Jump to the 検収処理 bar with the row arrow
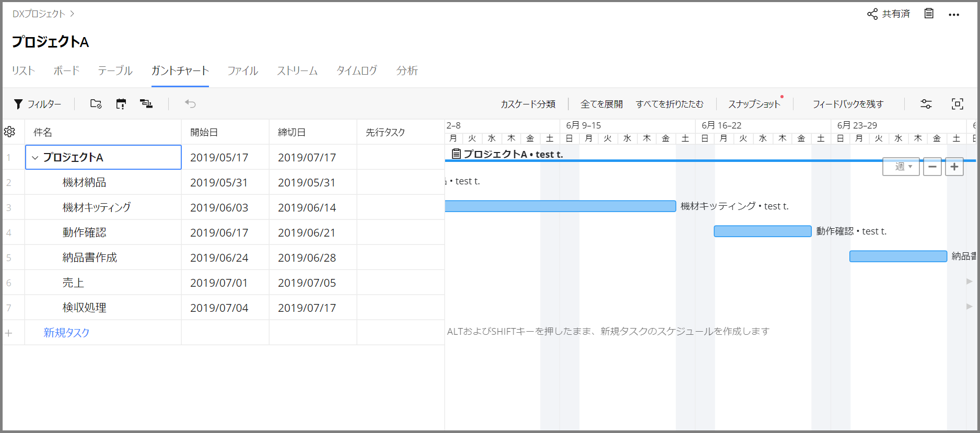This screenshot has height=433, width=980. tap(969, 307)
